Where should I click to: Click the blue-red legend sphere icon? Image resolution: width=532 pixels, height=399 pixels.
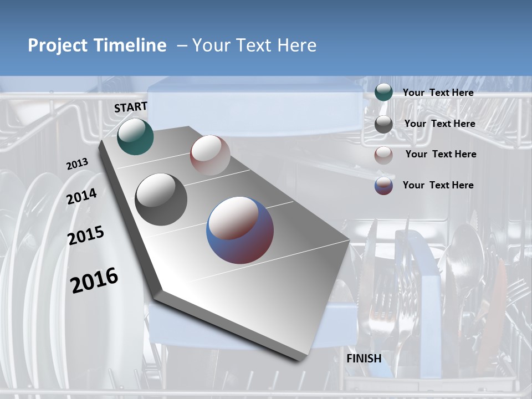[x=384, y=185]
